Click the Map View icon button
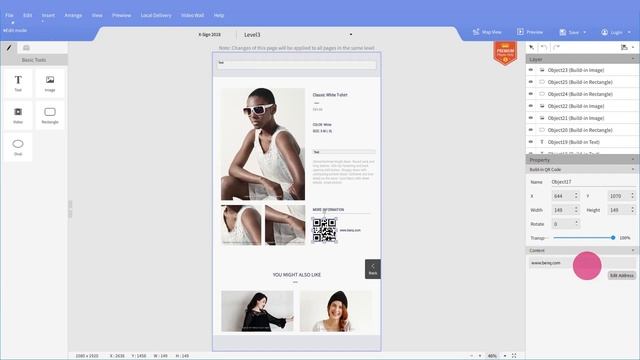Image resolution: width=640 pixels, height=360 pixels. [x=487, y=32]
